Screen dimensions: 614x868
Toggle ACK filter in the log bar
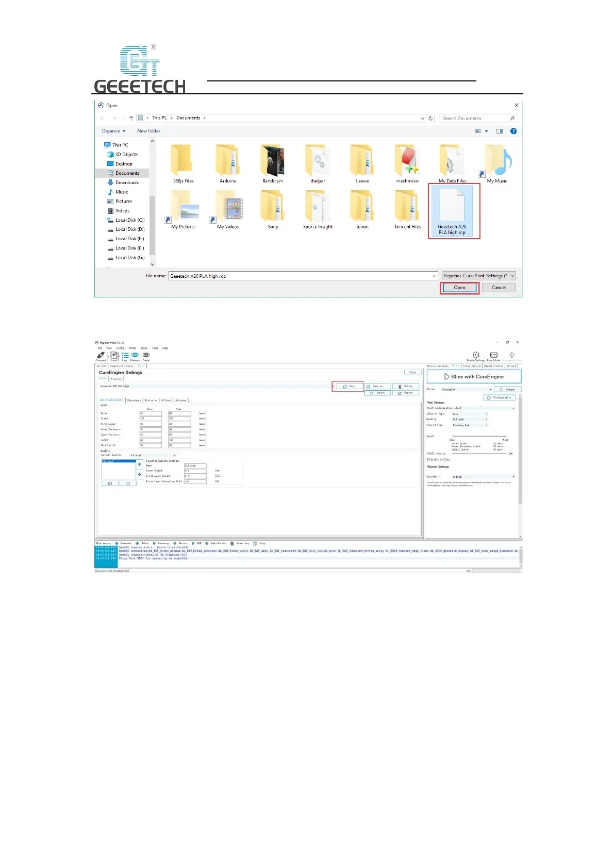(193, 543)
